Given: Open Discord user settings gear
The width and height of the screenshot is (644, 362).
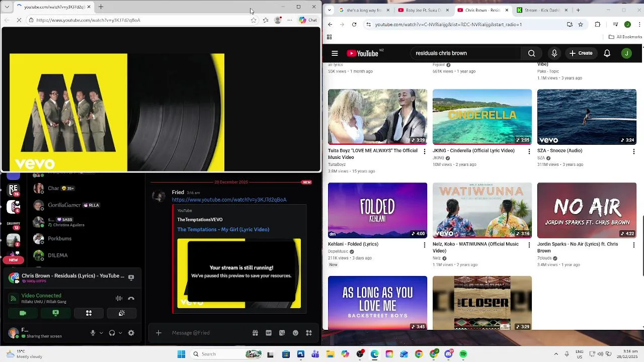Looking at the screenshot, I should tap(131, 333).
